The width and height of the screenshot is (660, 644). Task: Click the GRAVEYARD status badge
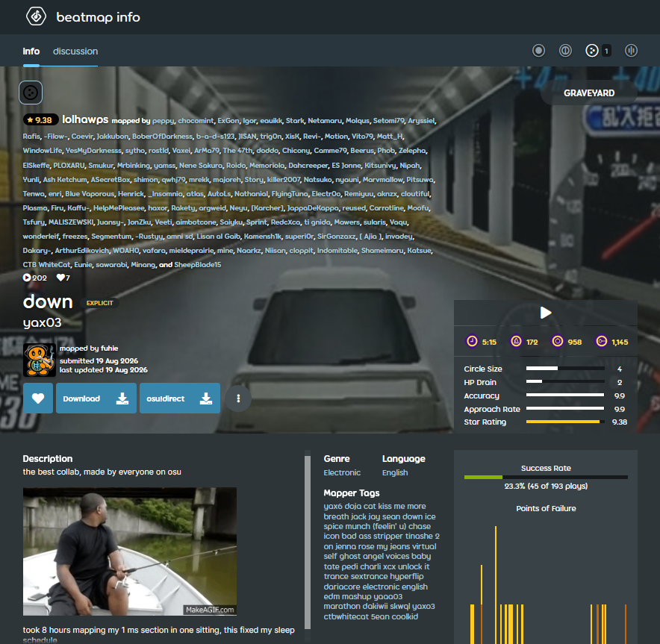[589, 93]
